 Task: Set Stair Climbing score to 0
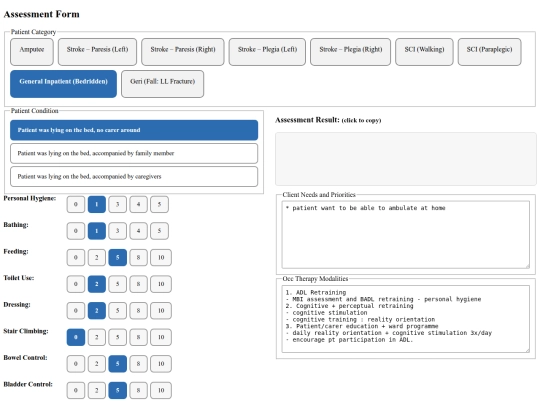click(76, 337)
